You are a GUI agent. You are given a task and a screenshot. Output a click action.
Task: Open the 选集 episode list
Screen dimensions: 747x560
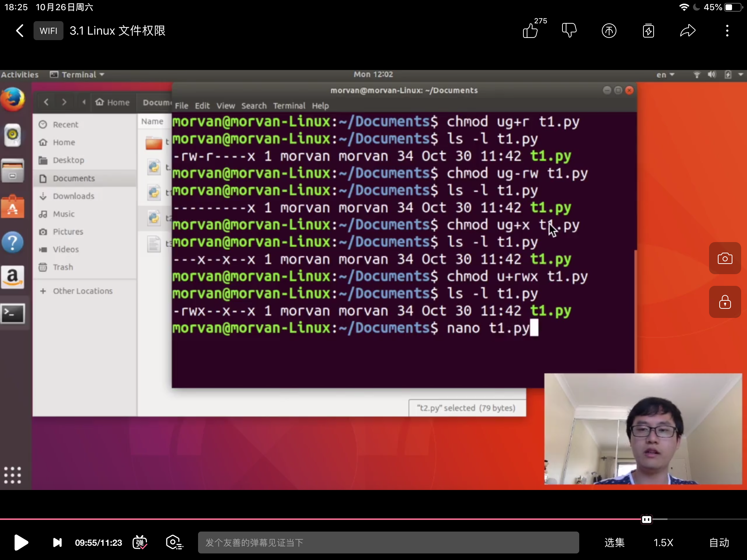[x=614, y=542]
